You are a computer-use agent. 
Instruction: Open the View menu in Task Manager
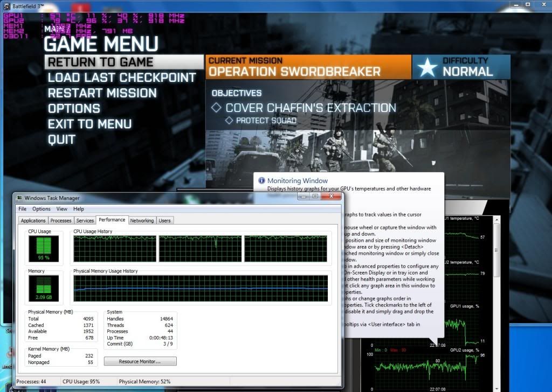(62, 209)
